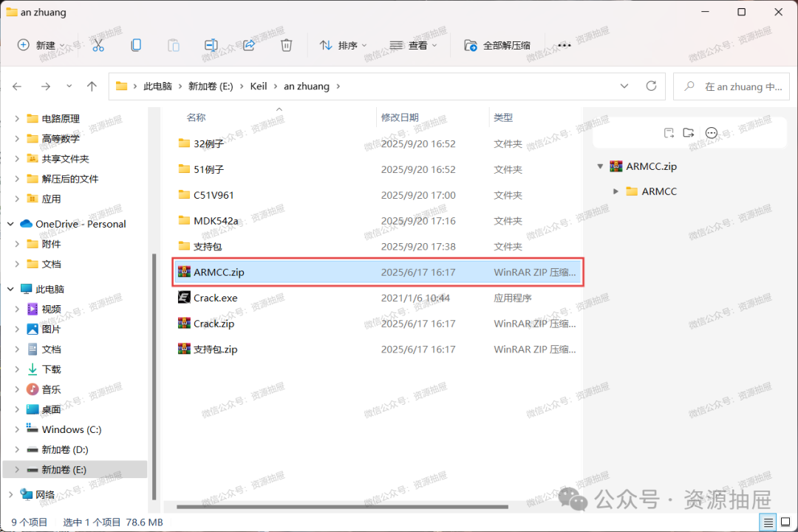Click 新加卷 (E:) in address breadcrumb
Viewport: 798px width, 532px height.
tap(211, 86)
